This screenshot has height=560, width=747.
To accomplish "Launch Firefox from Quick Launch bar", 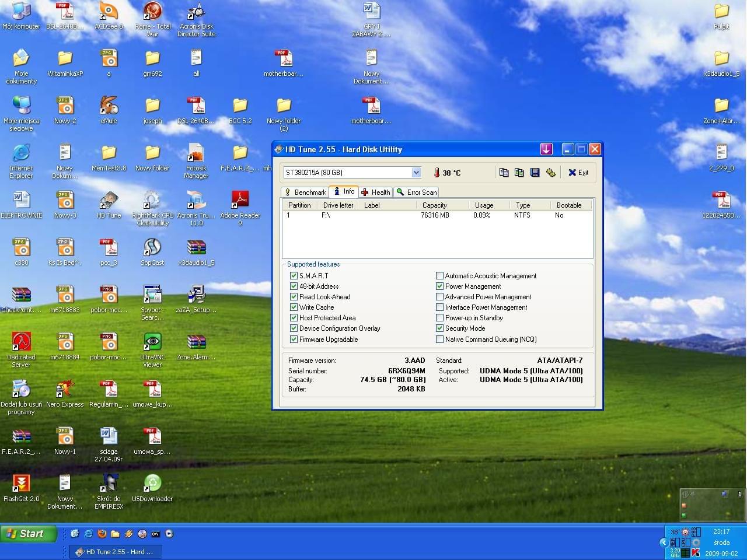I will pyautogui.click(x=102, y=534).
